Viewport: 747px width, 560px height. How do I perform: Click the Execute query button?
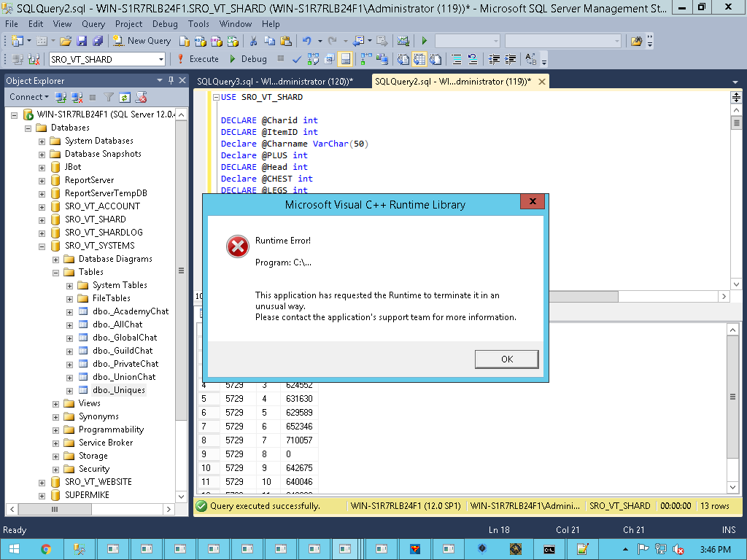(x=198, y=59)
